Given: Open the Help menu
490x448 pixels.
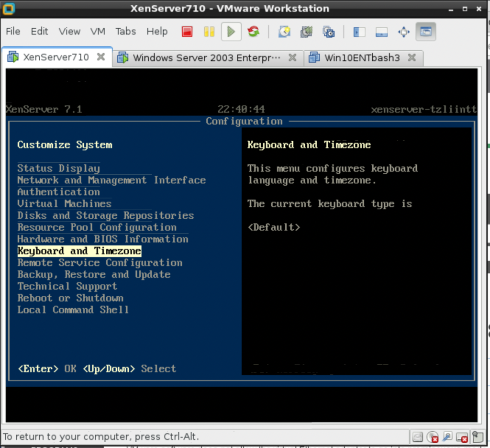Looking at the screenshot, I should point(157,31).
